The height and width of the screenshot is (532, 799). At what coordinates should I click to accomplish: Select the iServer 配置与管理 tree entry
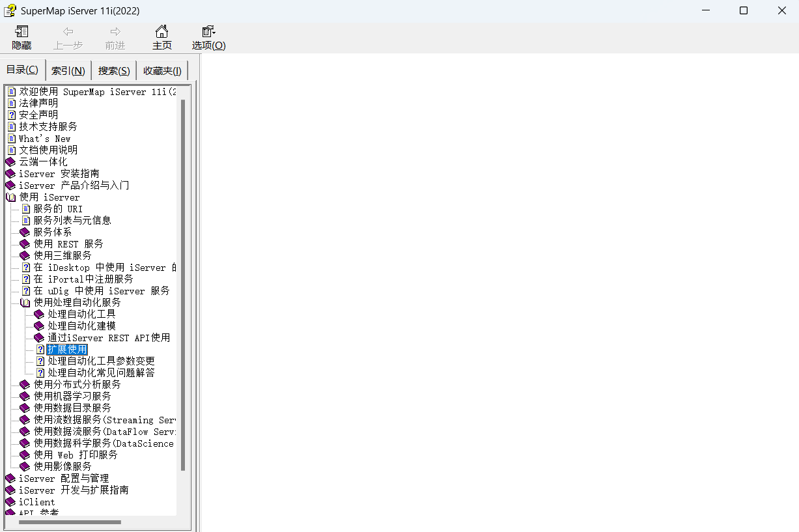tap(64, 478)
